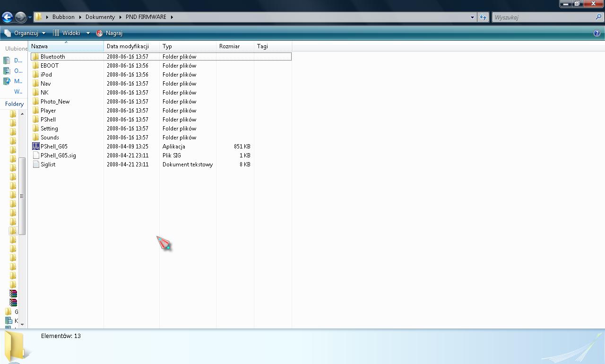This screenshot has width=605, height=364.
Task: Select the PShell_G05 application file icon
Action: 36,146
